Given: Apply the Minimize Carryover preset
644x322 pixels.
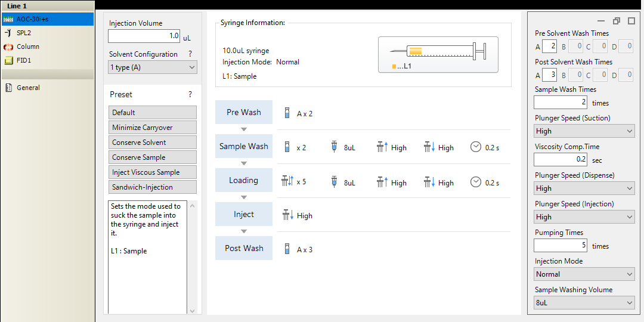Looking at the screenshot, I should [153, 128].
